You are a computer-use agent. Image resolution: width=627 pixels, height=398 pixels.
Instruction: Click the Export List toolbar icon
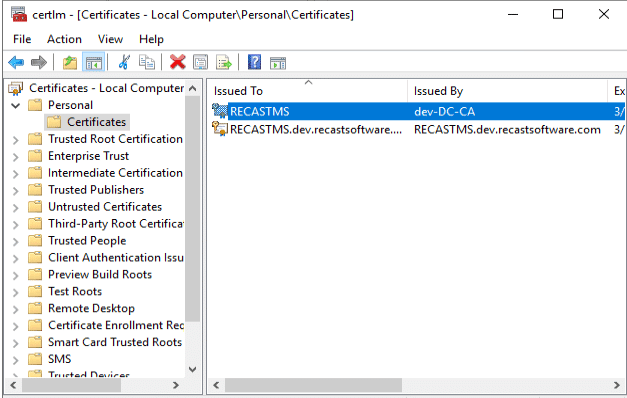click(224, 62)
